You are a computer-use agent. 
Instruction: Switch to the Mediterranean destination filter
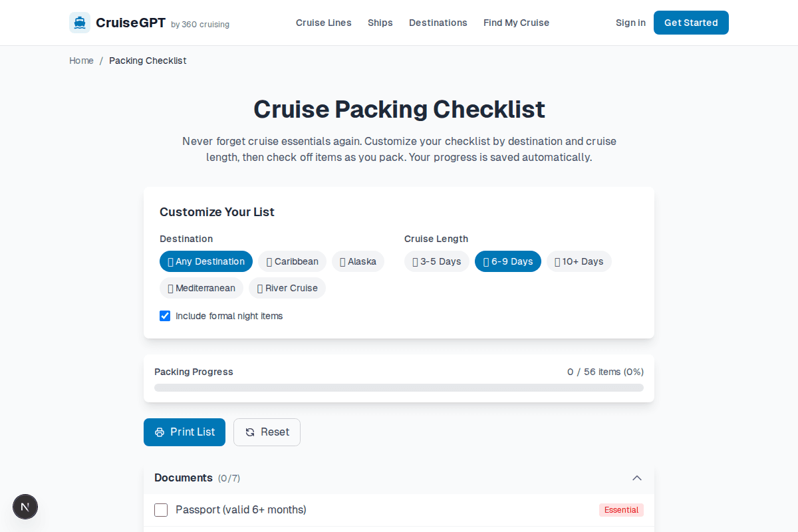pyautogui.click(x=201, y=288)
